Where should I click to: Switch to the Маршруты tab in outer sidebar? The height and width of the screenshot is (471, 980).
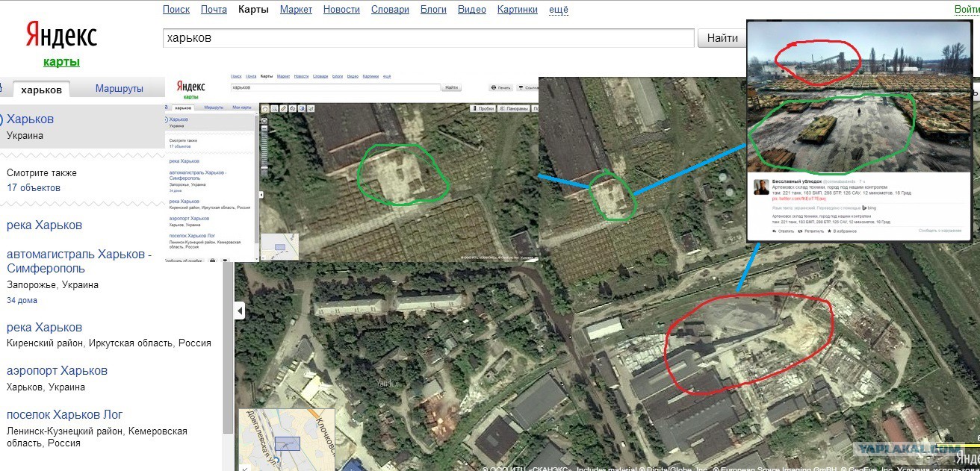click(120, 88)
